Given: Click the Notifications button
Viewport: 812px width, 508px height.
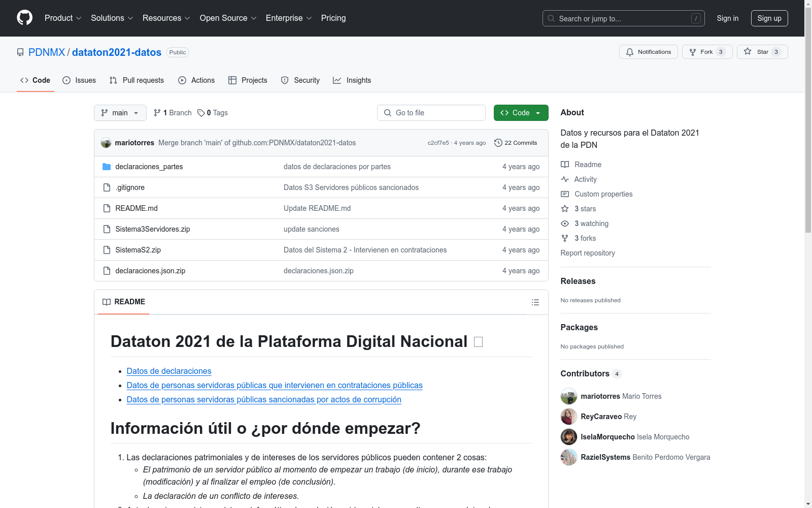Looking at the screenshot, I should pyautogui.click(x=649, y=52).
